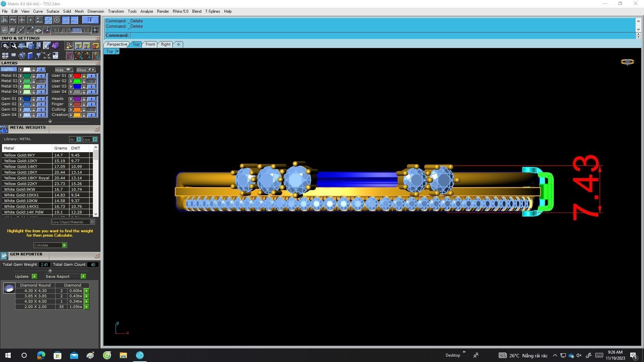Open the Top viewport dropdown arrow
Screen dimensions: 644x362
tap(117, 51)
